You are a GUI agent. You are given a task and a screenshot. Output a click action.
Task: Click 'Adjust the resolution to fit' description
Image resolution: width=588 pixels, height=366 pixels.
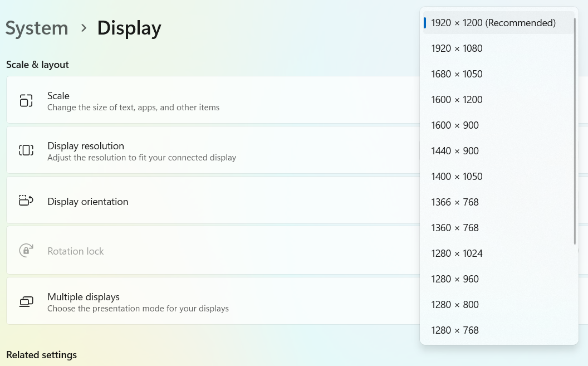pos(142,158)
